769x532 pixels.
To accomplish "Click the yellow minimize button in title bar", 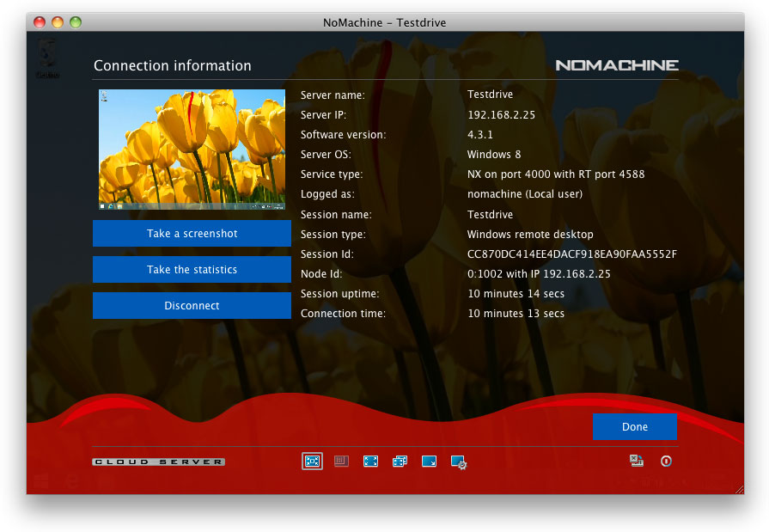I will 58,22.
